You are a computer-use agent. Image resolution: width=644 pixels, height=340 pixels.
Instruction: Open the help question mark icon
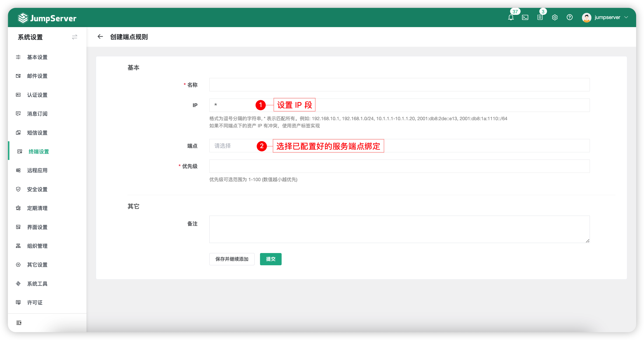(570, 17)
